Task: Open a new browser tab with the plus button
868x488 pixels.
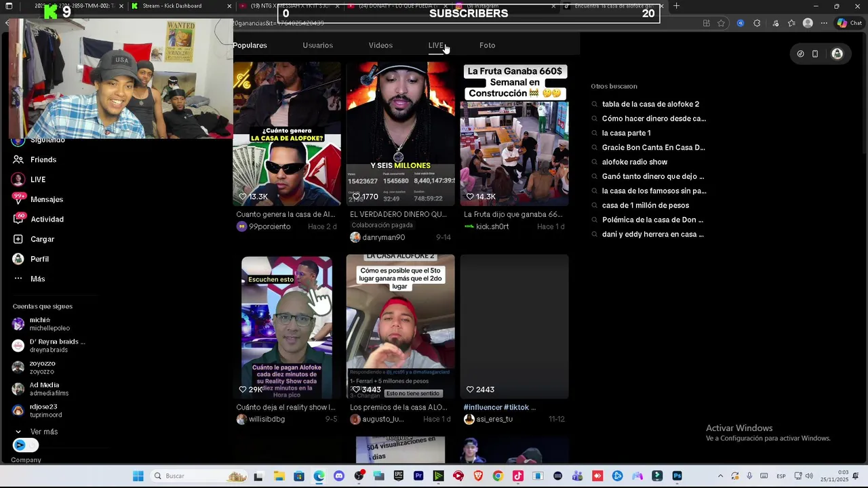Action: click(676, 6)
